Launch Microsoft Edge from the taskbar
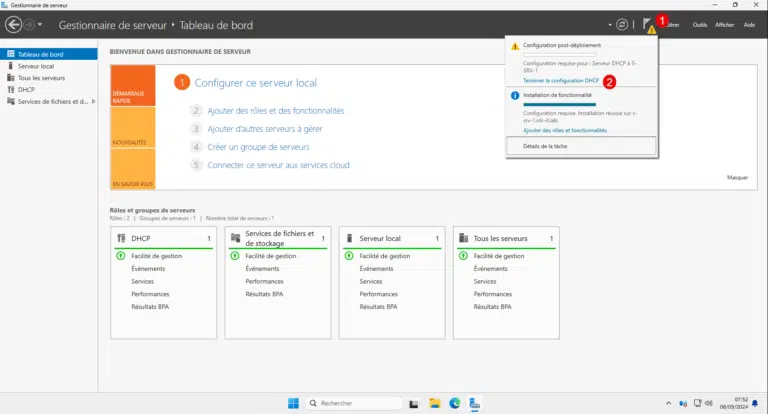 pyautogui.click(x=455, y=403)
